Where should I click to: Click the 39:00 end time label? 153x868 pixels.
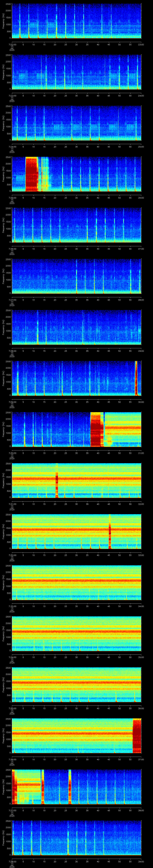(141, 862)
